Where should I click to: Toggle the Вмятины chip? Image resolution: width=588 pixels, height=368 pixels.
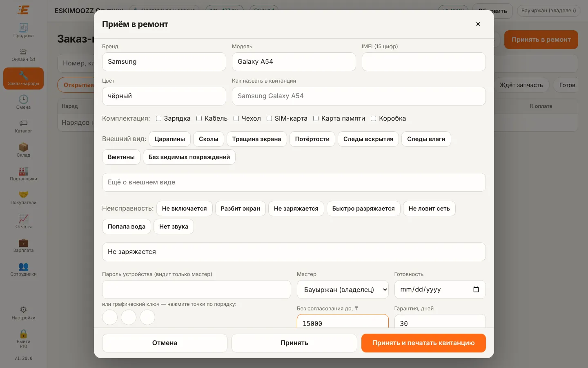pos(121,157)
